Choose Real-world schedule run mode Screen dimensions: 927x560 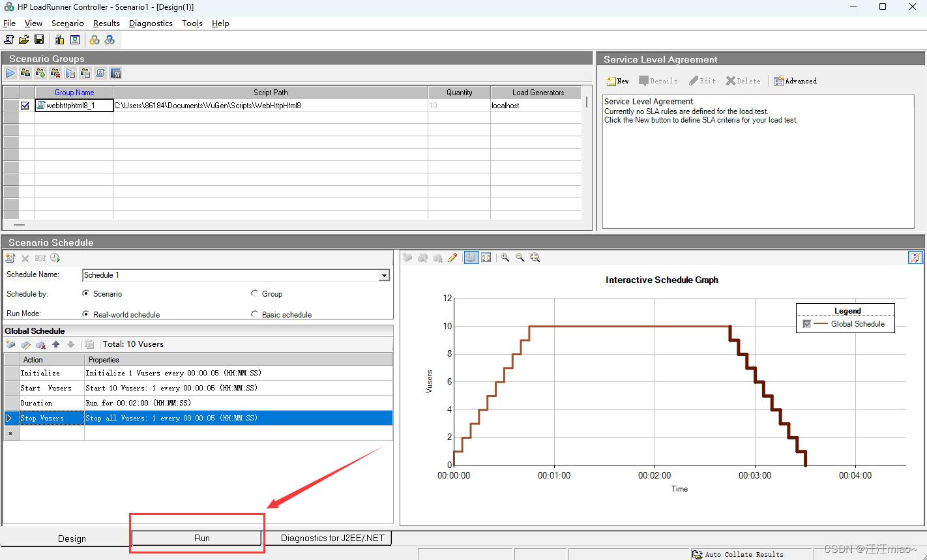(x=86, y=314)
